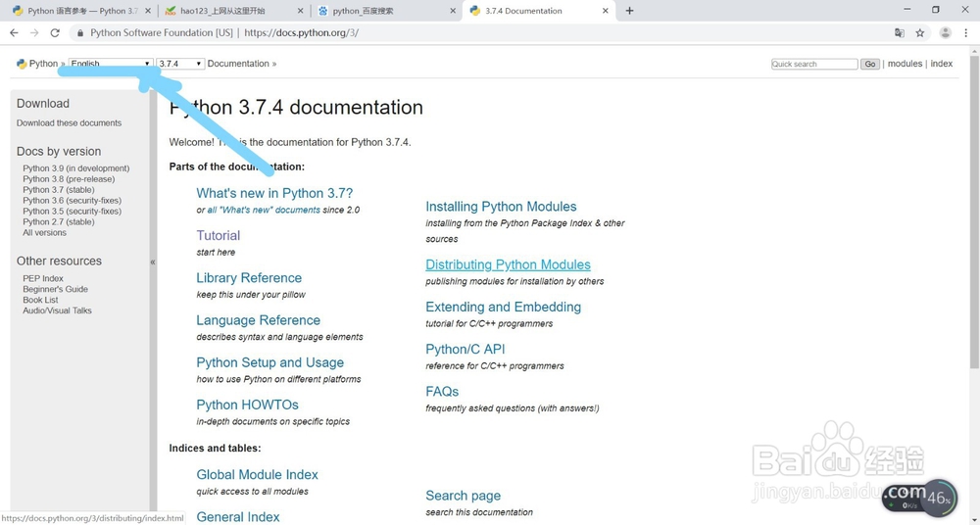Bookmark this page with the star icon
The image size is (980, 525).
(920, 32)
